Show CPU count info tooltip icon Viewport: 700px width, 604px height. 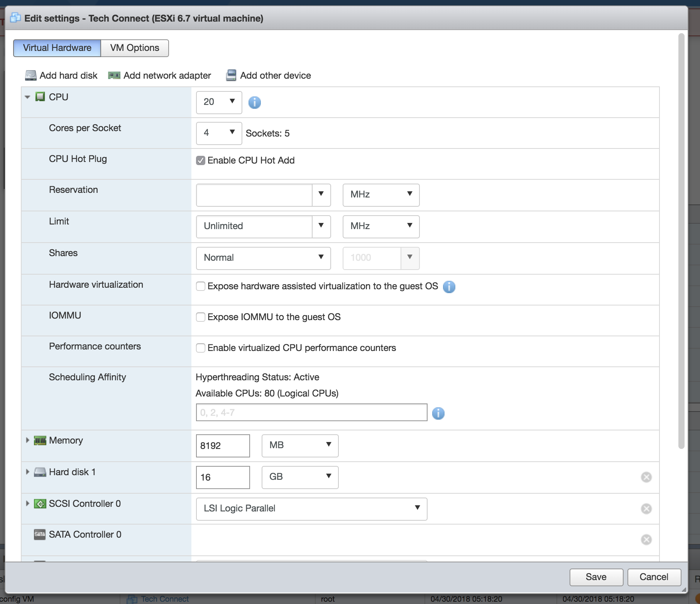pyautogui.click(x=254, y=102)
